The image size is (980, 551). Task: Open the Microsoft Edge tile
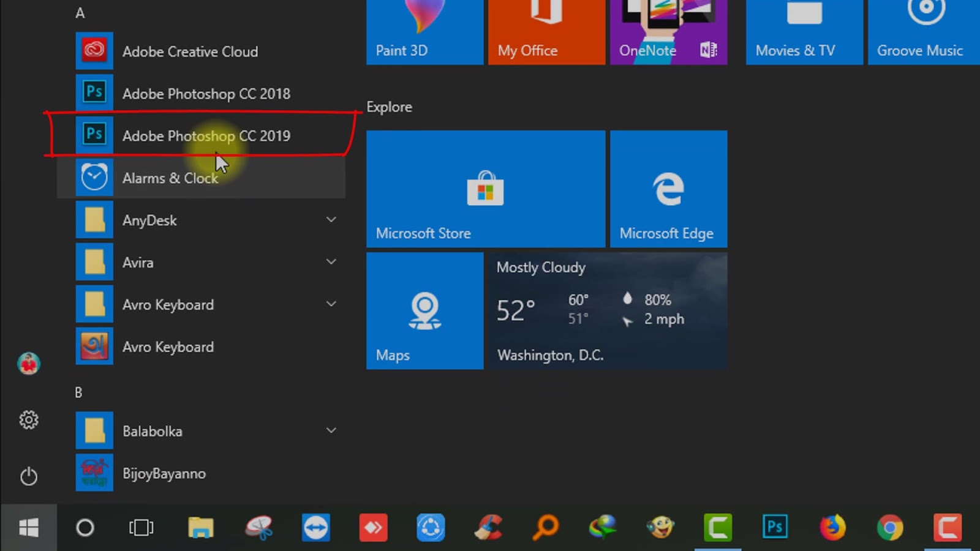pos(668,189)
